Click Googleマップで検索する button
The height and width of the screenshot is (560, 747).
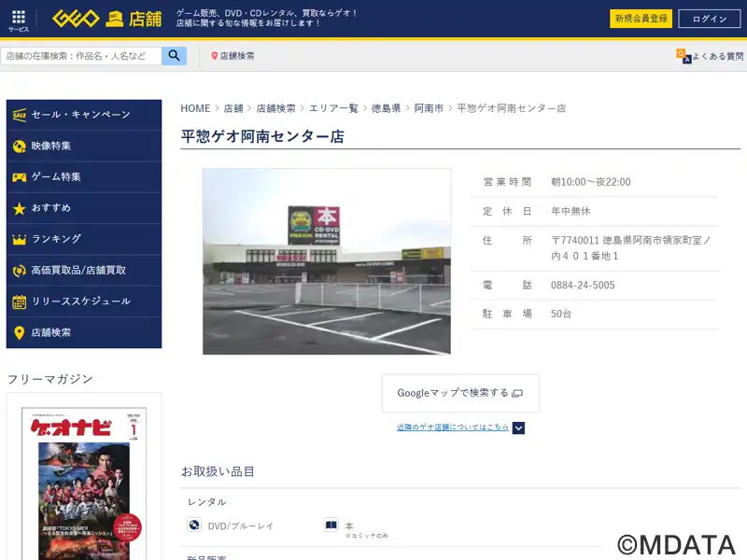[460, 393]
